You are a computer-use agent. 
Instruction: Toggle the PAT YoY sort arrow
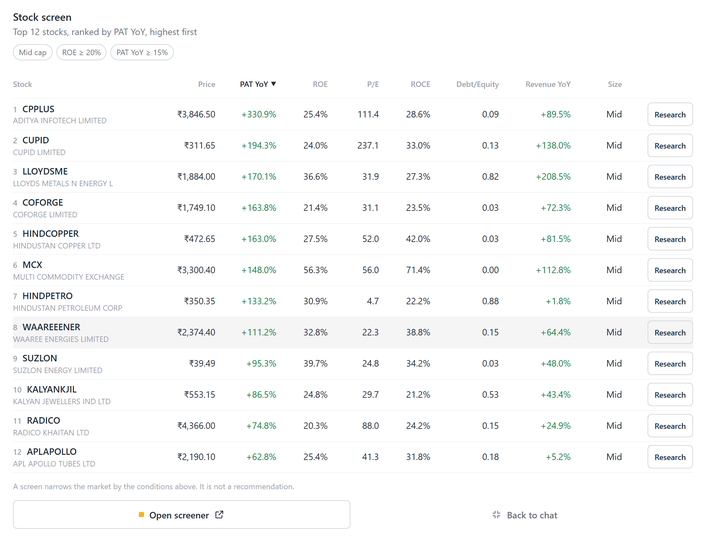click(273, 84)
